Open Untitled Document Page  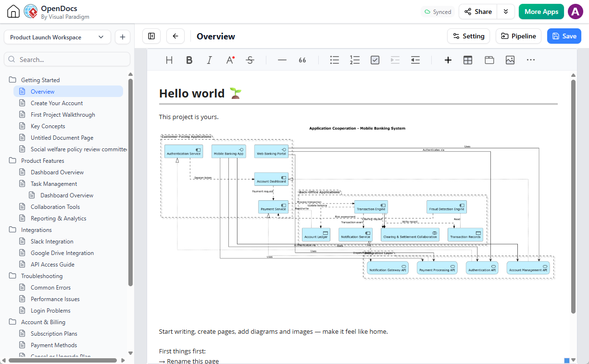pyautogui.click(x=62, y=138)
